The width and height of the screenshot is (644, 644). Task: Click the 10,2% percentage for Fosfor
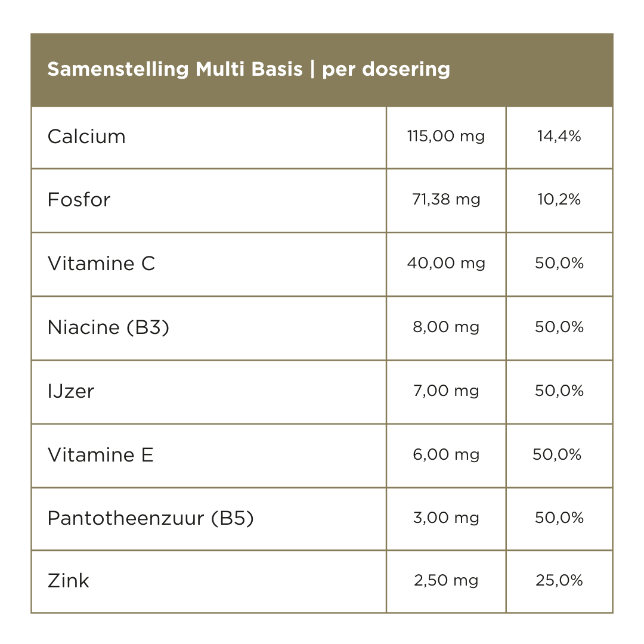tap(559, 200)
